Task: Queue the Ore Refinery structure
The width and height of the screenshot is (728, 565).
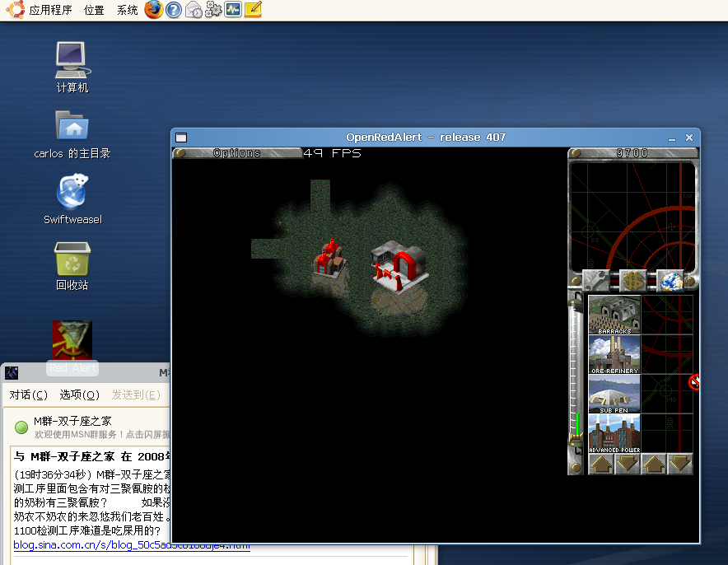Action: click(614, 354)
